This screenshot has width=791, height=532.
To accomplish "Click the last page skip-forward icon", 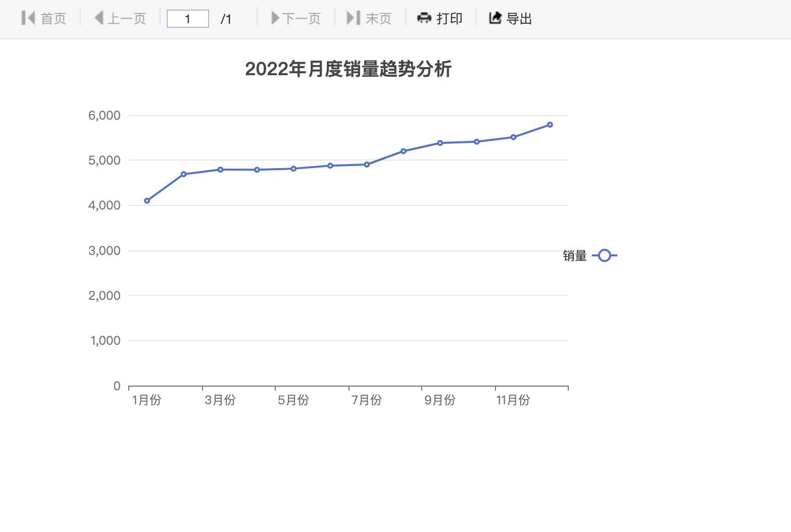I will [x=353, y=18].
